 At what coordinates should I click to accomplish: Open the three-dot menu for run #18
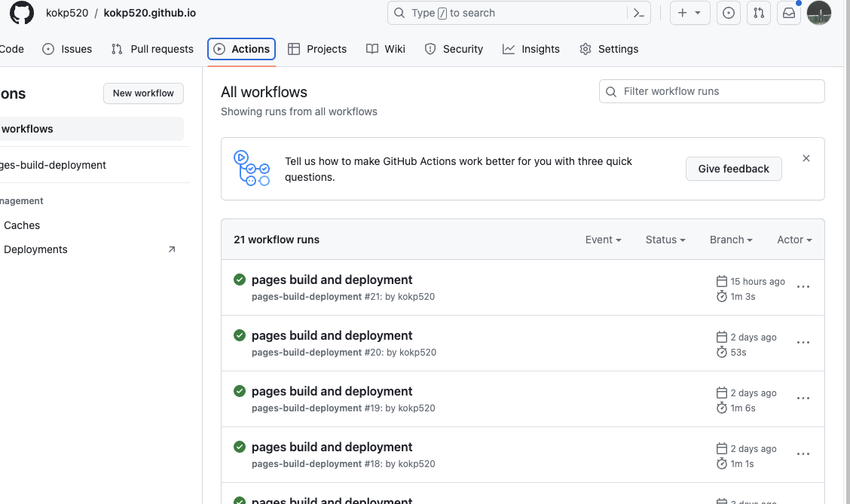tap(803, 454)
